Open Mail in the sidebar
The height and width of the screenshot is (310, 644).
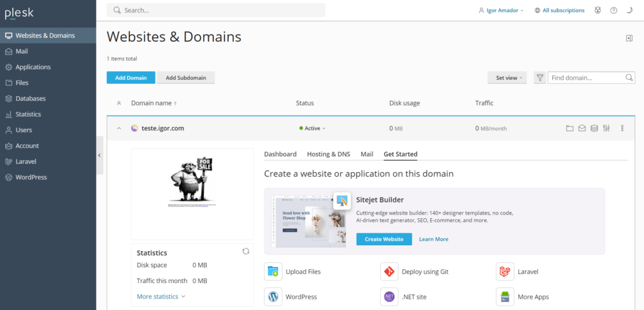point(48,52)
